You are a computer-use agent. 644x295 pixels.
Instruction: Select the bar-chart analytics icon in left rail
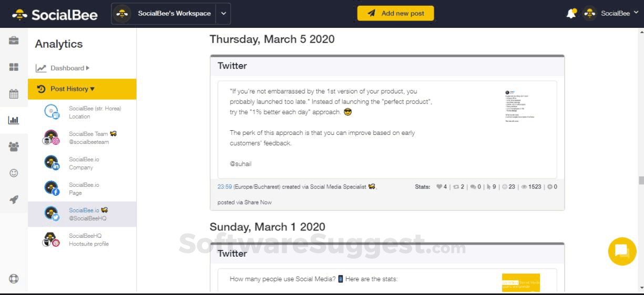(14, 120)
